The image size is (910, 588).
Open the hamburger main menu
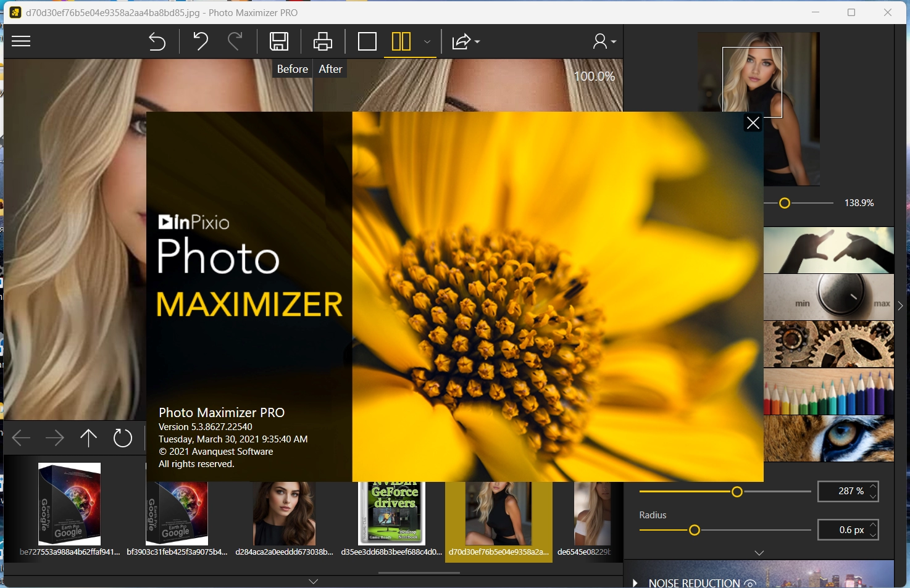(21, 41)
